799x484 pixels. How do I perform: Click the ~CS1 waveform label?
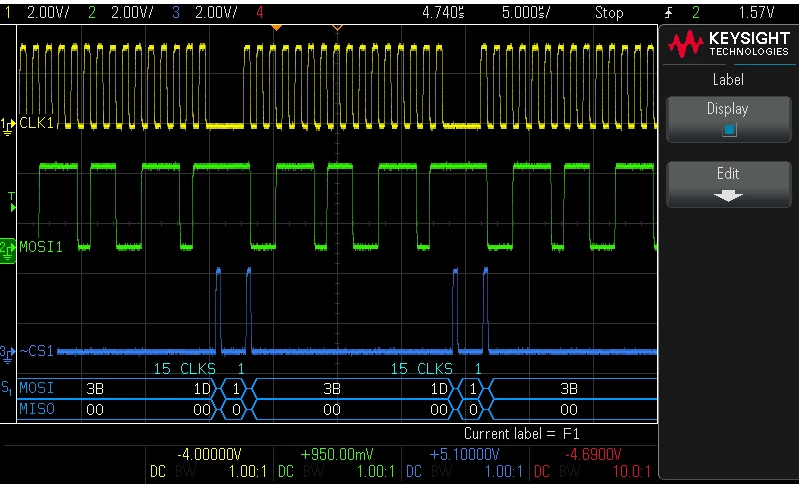pyautogui.click(x=36, y=351)
